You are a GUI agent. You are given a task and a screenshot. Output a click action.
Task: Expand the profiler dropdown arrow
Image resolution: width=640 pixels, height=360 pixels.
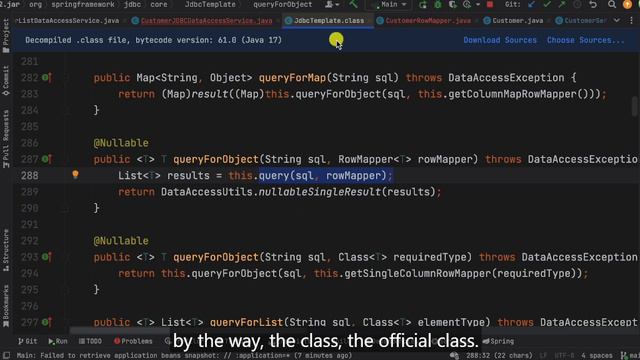[477, 5]
